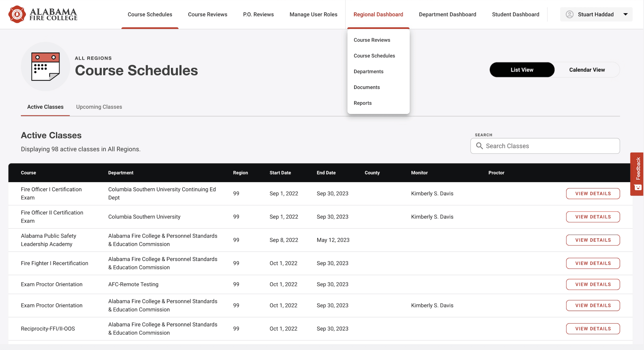
Task: Open the Department Dashboard menu
Action: (x=447, y=14)
